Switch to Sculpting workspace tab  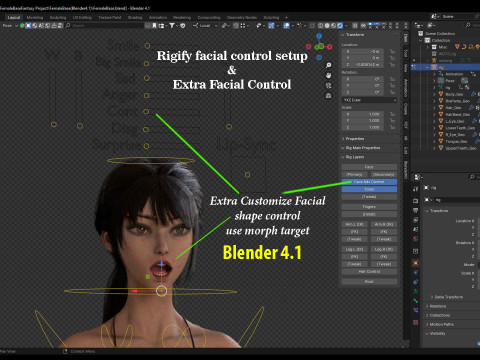[58, 17]
